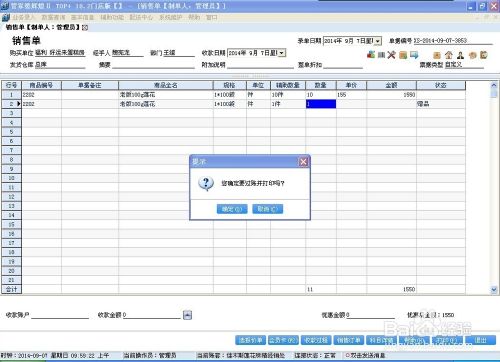Viewport: 500px width, 362px height.
Task: Open the entry date dropdown
Action: point(377,41)
